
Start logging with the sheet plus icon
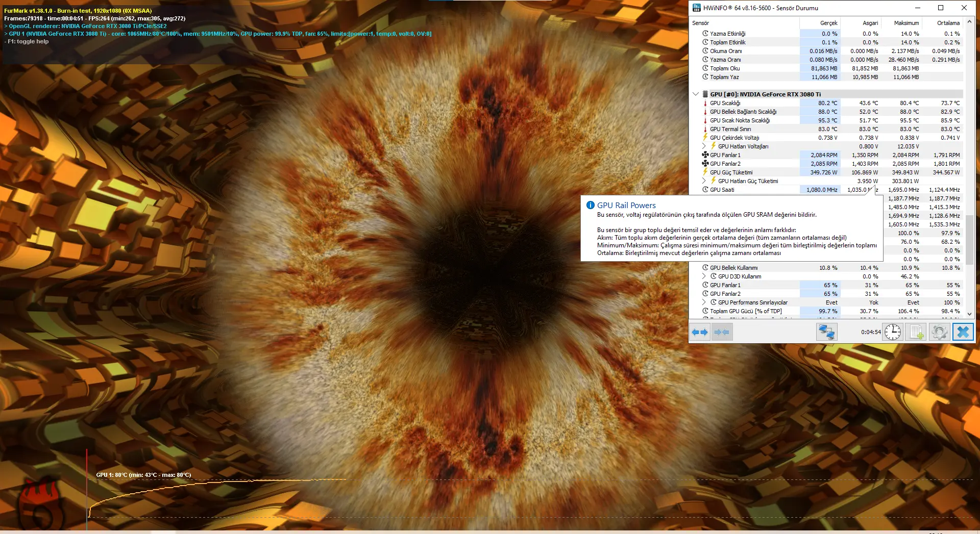point(916,332)
